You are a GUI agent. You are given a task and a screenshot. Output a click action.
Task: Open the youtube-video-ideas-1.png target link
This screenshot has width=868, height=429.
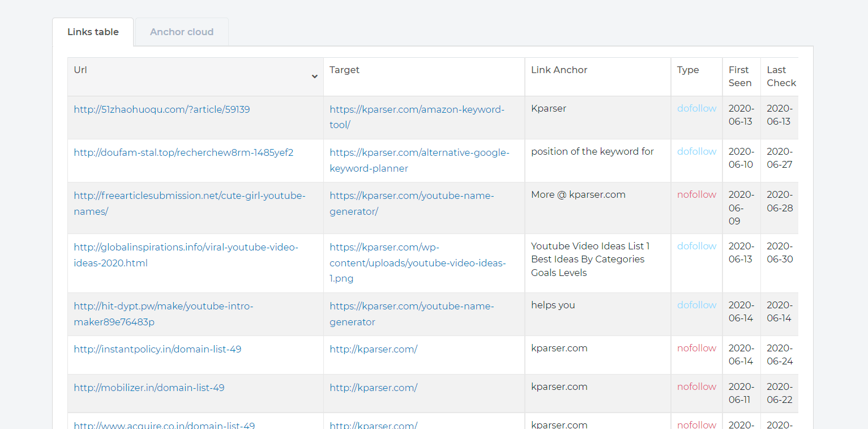pos(418,262)
